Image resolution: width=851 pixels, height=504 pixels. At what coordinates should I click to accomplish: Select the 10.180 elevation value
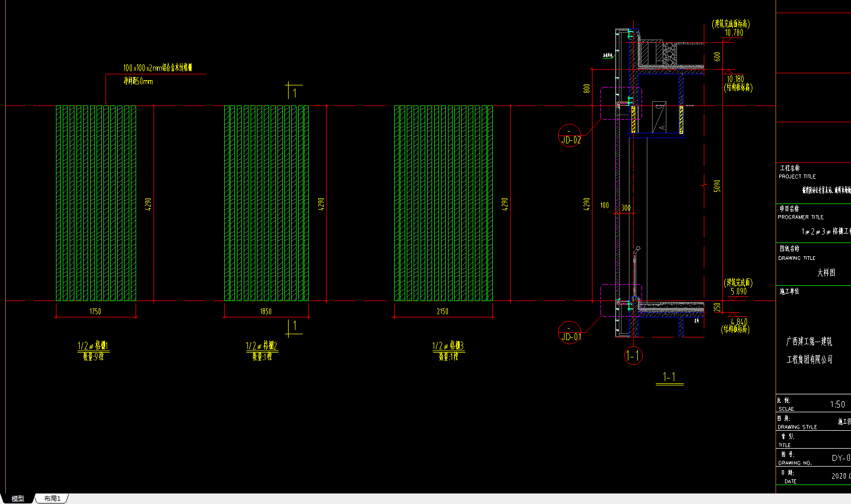tap(735, 79)
